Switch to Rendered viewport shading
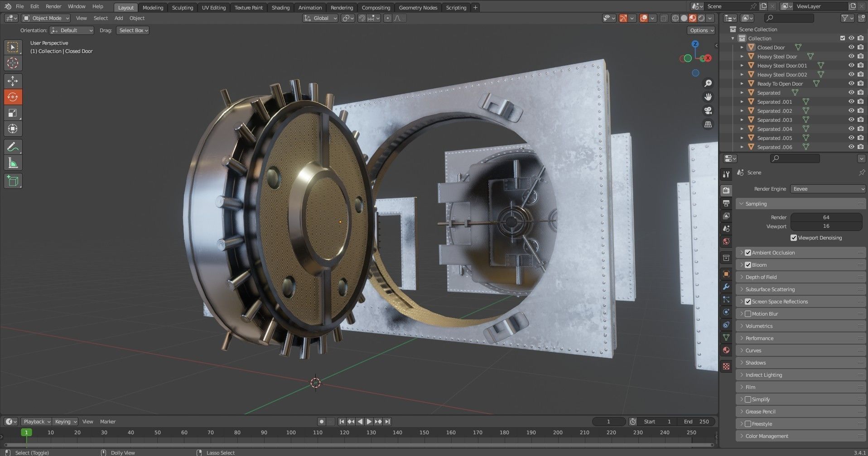 701,18
